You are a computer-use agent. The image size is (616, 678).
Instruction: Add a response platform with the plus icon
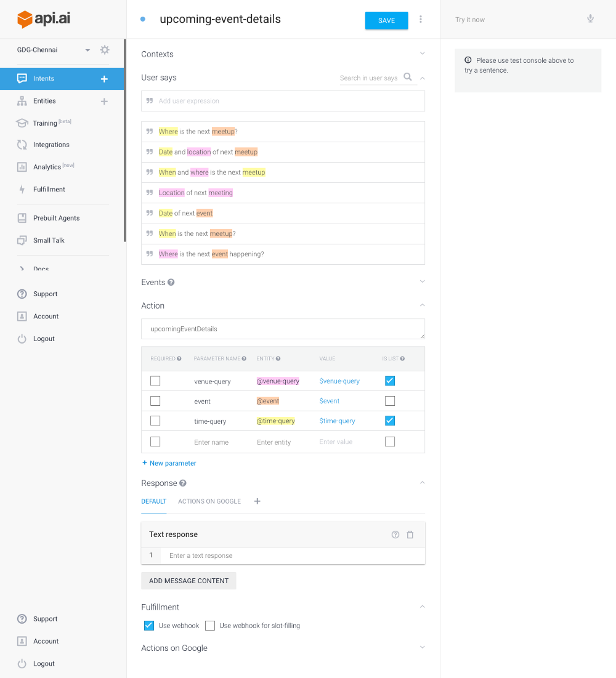click(x=257, y=501)
